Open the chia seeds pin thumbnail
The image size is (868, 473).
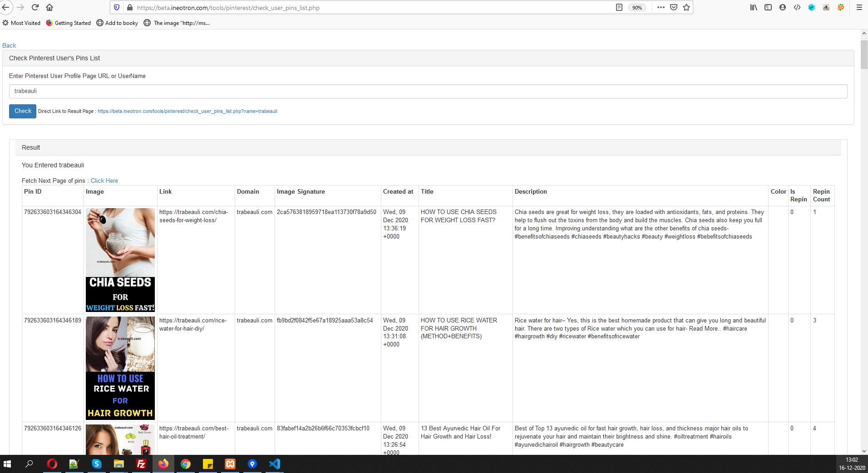(120, 260)
